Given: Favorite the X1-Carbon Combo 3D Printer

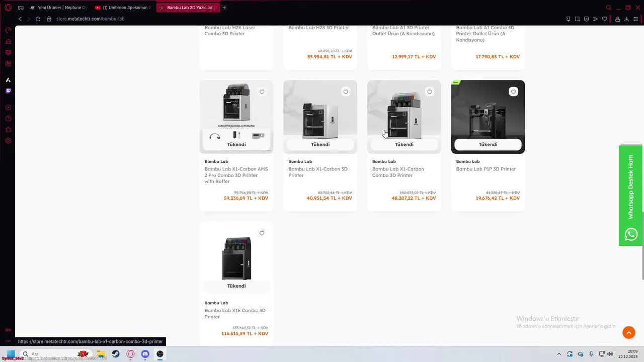Looking at the screenshot, I should point(429,92).
